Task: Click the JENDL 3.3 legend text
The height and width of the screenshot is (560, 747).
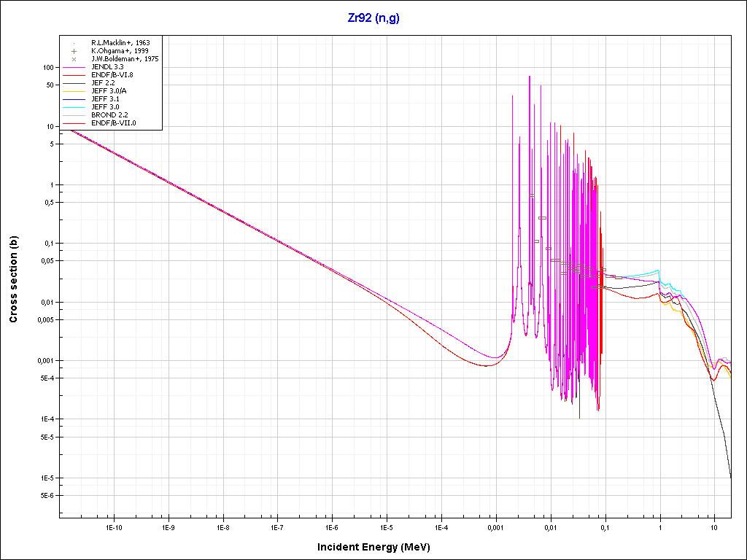Action: (107, 67)
